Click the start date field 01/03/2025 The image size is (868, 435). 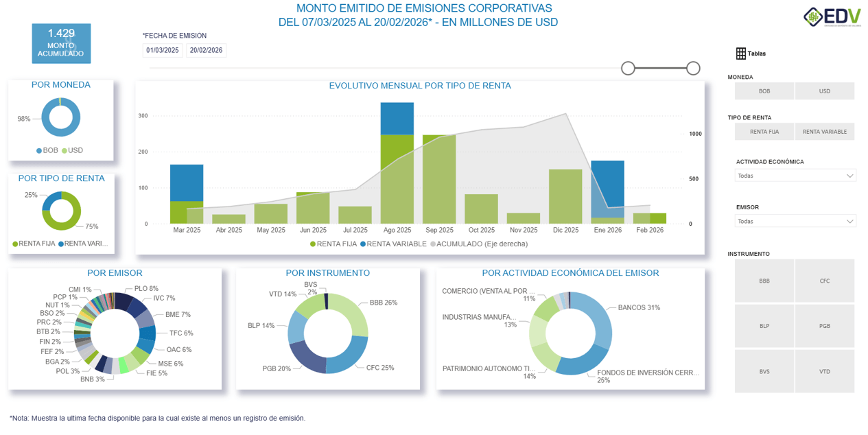(x=163, y=50)
